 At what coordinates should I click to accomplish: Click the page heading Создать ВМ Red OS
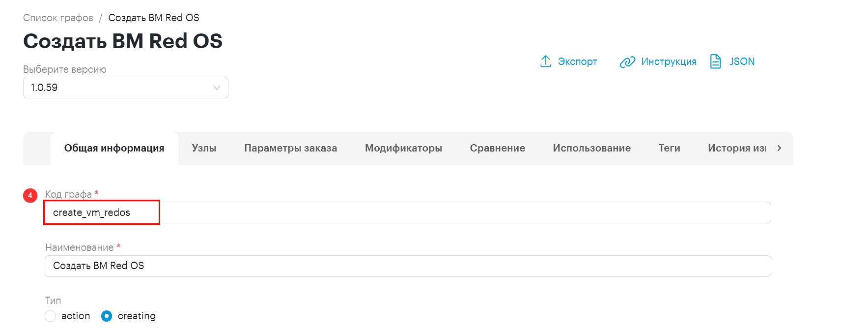(x=123, y=41)
